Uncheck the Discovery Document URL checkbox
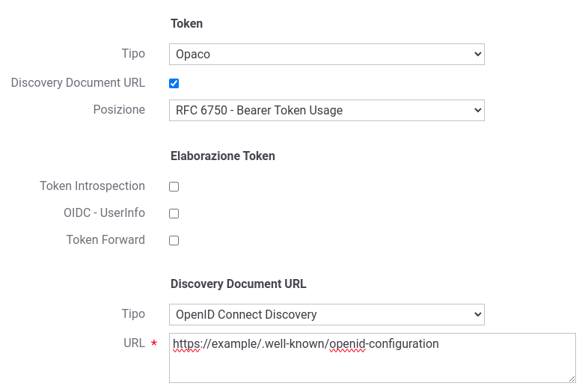 pos(174,83)
